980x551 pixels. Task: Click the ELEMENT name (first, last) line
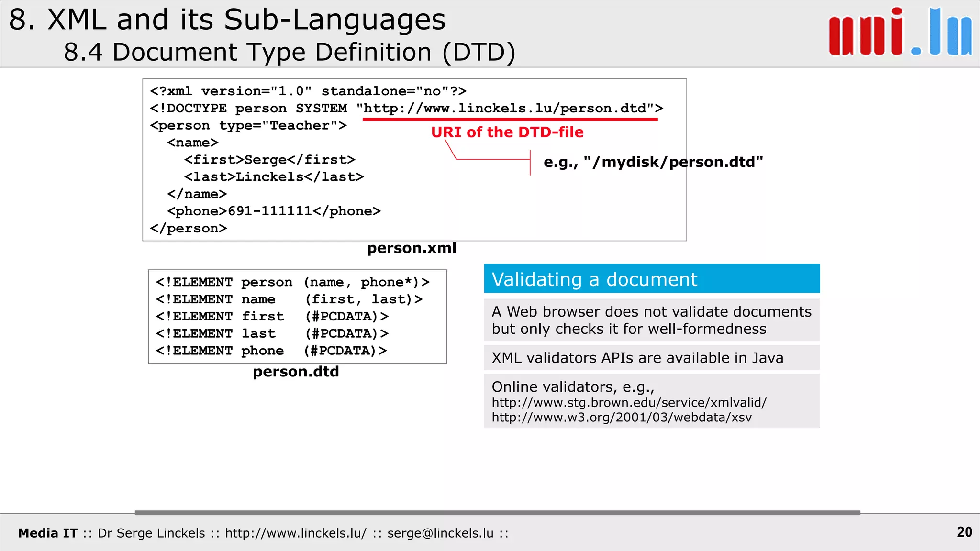click(x=290, y=299)
